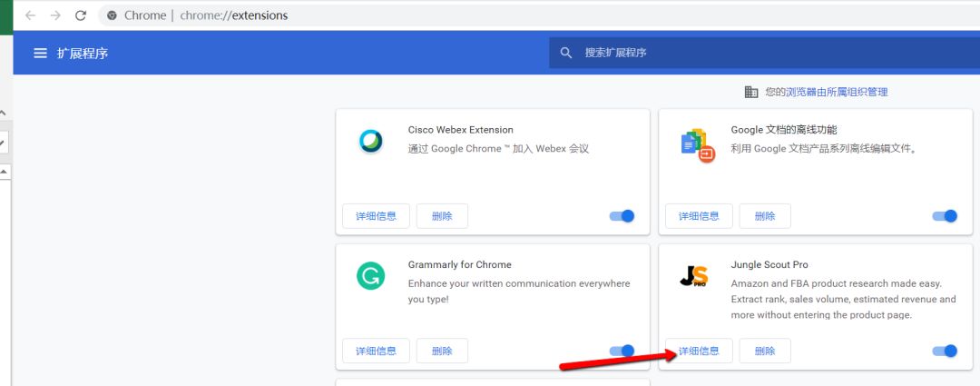Click the Jungle Scout Pro JS logo
Image resolution: width=980 pixels, height=386 pixels.
[694, 276]
